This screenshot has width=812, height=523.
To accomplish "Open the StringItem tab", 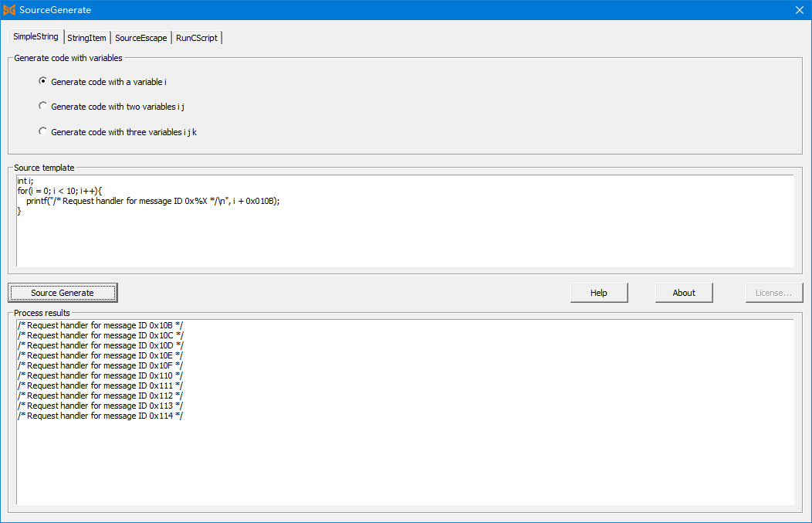I will tap(86, 38).
